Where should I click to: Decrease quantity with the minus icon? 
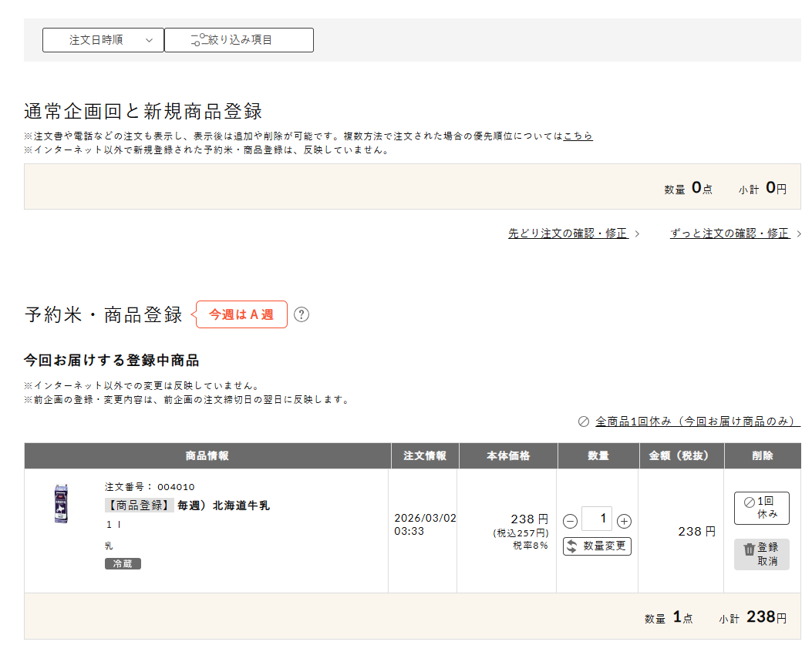pos(570,521)
